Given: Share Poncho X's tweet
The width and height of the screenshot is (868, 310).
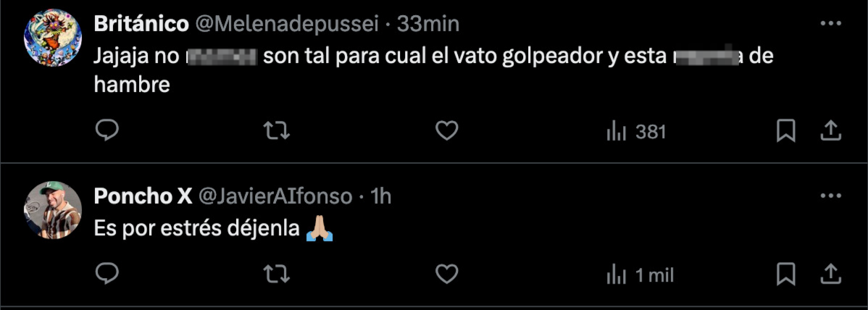Looking at the screenshot, I should point(830,274).
